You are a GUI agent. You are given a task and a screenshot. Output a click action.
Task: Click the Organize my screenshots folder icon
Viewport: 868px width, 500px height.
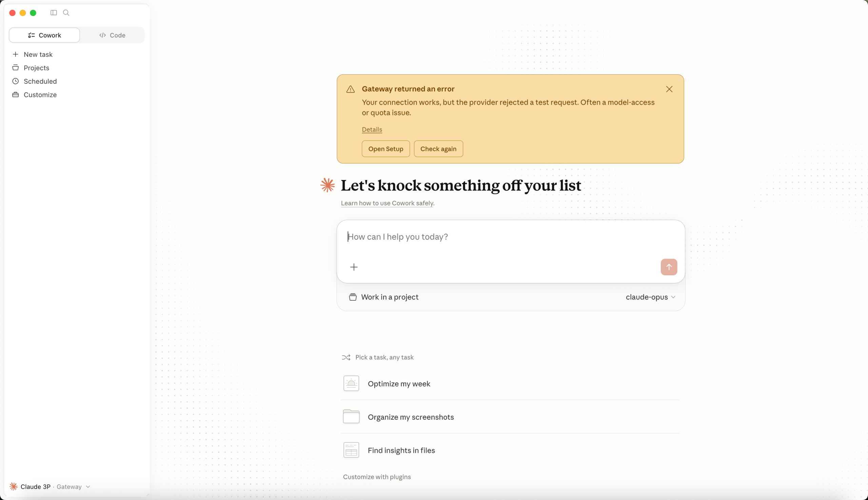(351, 417)
